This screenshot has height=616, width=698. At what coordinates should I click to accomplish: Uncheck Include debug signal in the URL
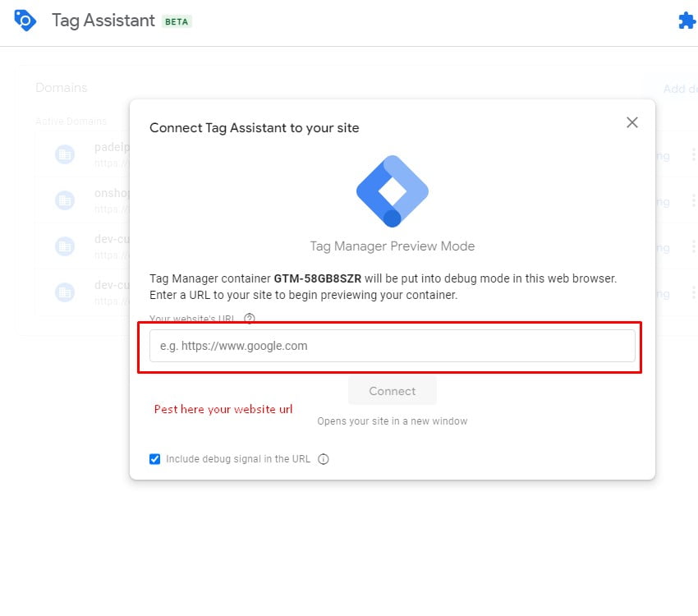point(155,459)
